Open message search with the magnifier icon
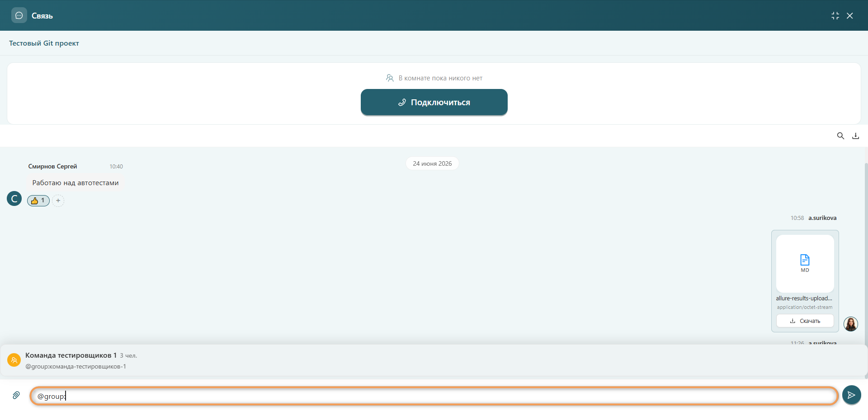 [840, 136]
